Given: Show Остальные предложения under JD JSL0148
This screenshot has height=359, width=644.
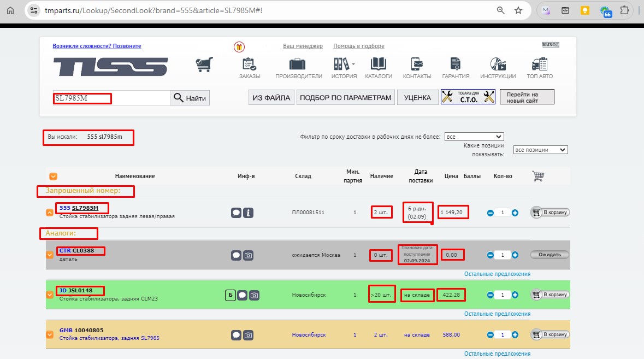Looking at the screenshot, I should (497, 314).
